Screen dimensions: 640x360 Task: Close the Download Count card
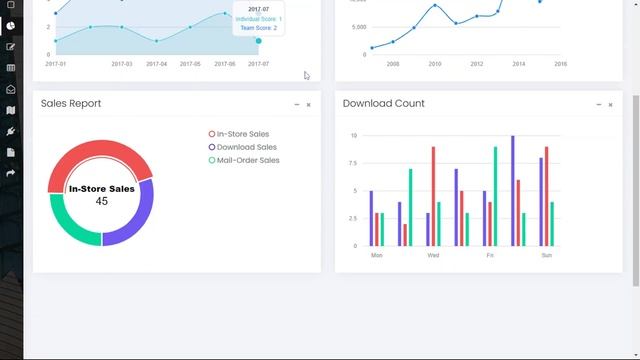(611, 105)
